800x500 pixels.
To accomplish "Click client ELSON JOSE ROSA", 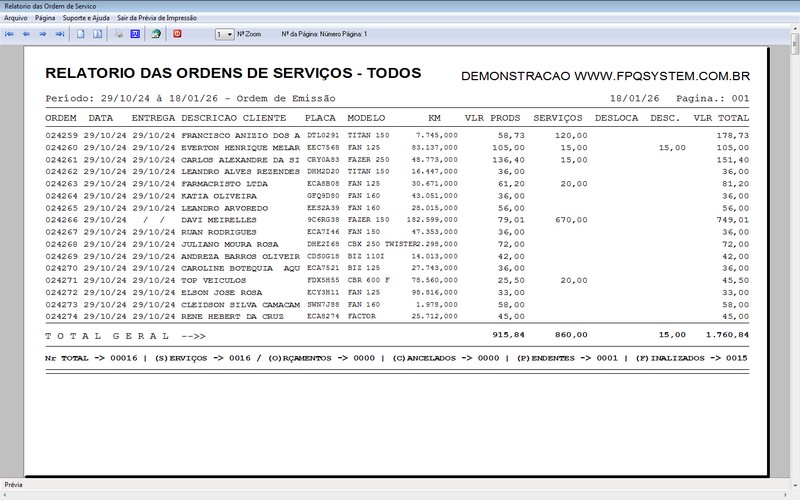I will tap(221, 293).
